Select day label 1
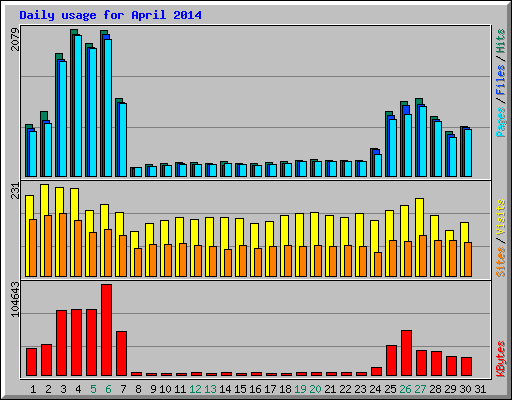 (33, 389)
